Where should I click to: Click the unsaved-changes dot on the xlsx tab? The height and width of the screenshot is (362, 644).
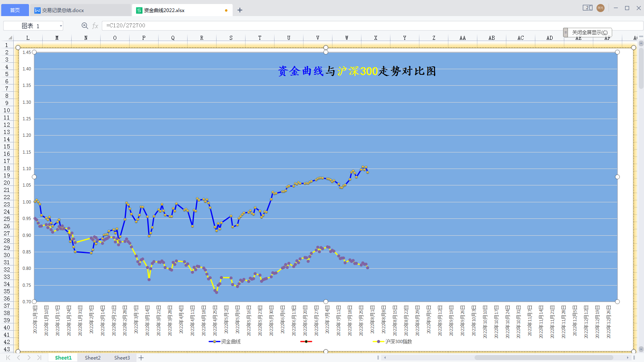[x=226, y=10]
